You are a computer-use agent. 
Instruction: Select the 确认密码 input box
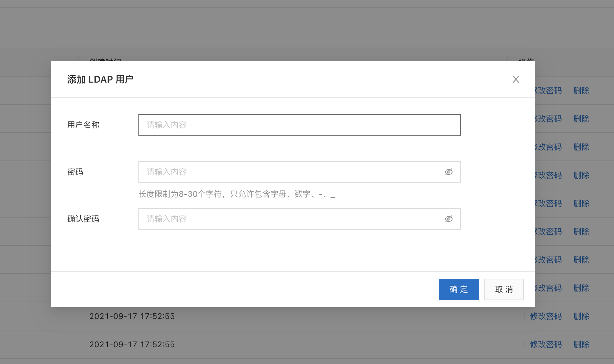coord(299,219)
